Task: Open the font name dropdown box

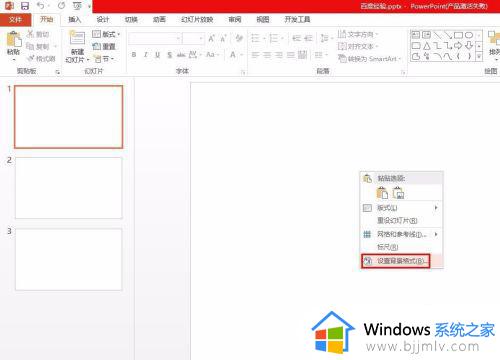Action: pos(155,39)
